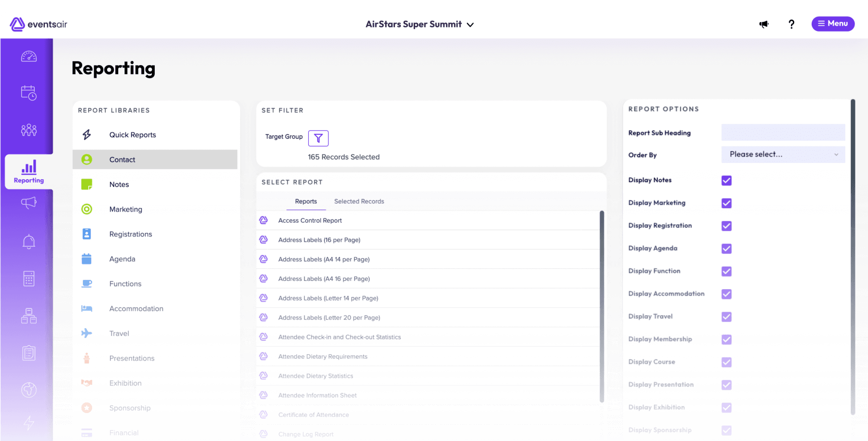The image size is (868, 441).
Task: Open the Attendee Dietary Requirements report
Action: 323,357
